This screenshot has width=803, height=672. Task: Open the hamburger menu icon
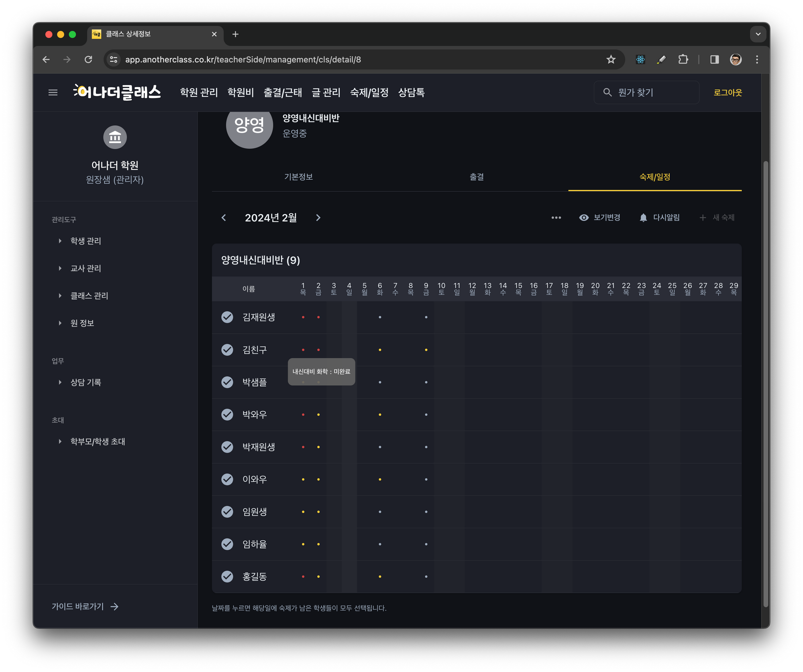pos(53,93)
